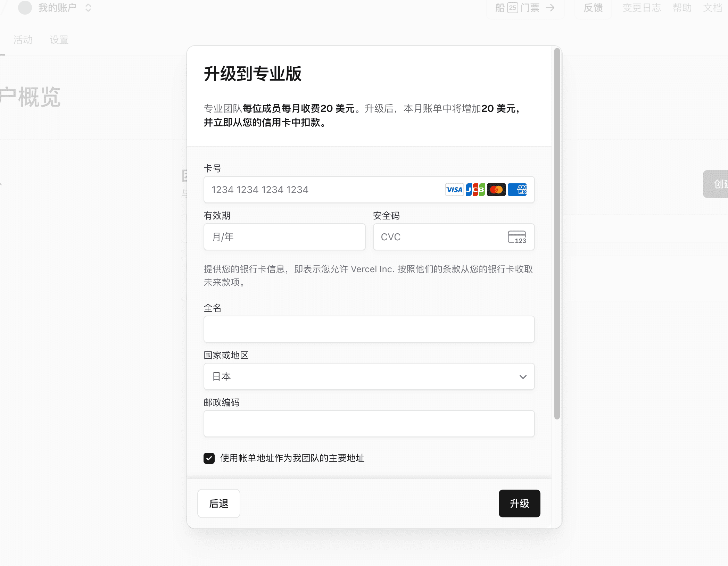Switch to the 活动 tab

(x=23, y=40)
